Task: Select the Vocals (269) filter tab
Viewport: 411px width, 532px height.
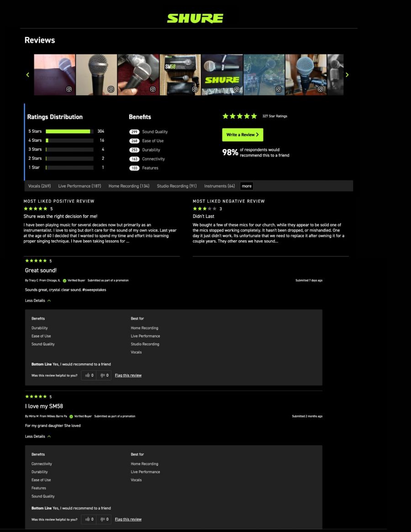Action: 39,186
